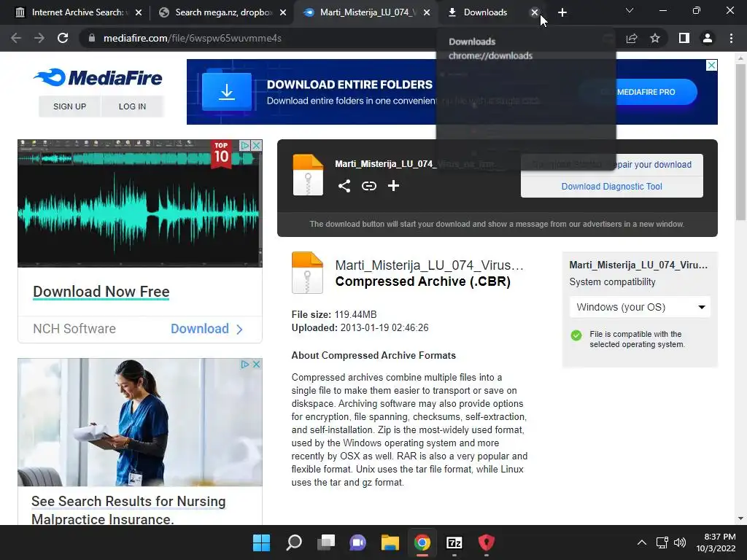Open the browser side panel icon
Image resolution: width=747 pixels, height=560 pixels.
point(684,38)
